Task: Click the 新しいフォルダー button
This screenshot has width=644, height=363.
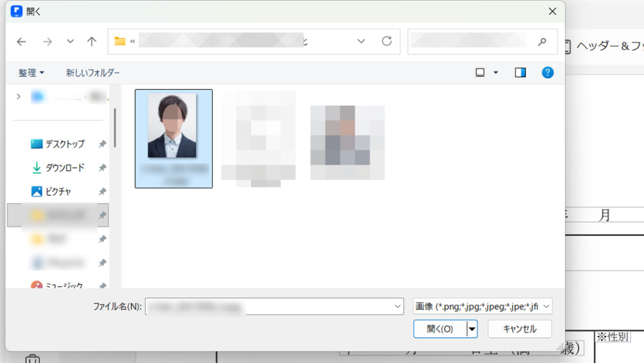Action: [x=92, y=72]
